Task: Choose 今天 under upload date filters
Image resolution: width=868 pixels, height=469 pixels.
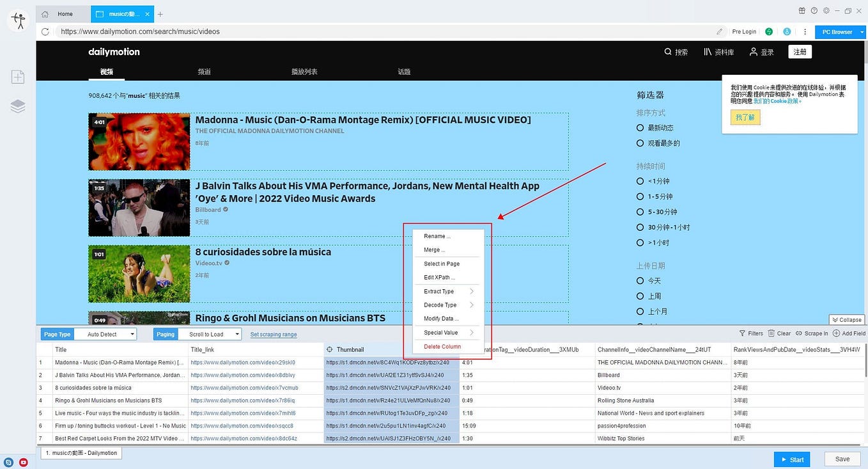Action: coord(640,280)
